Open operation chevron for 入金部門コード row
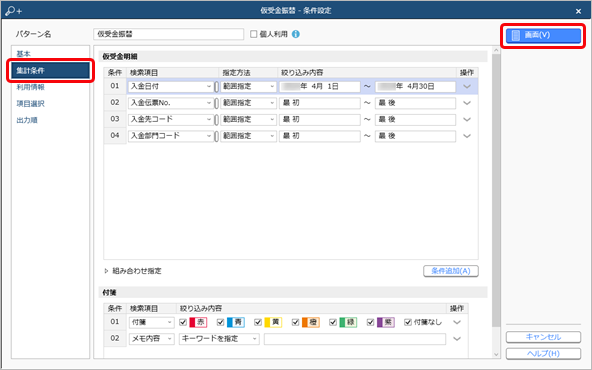The height and width of the screenshot is (370, 592). tap(467, 136)
